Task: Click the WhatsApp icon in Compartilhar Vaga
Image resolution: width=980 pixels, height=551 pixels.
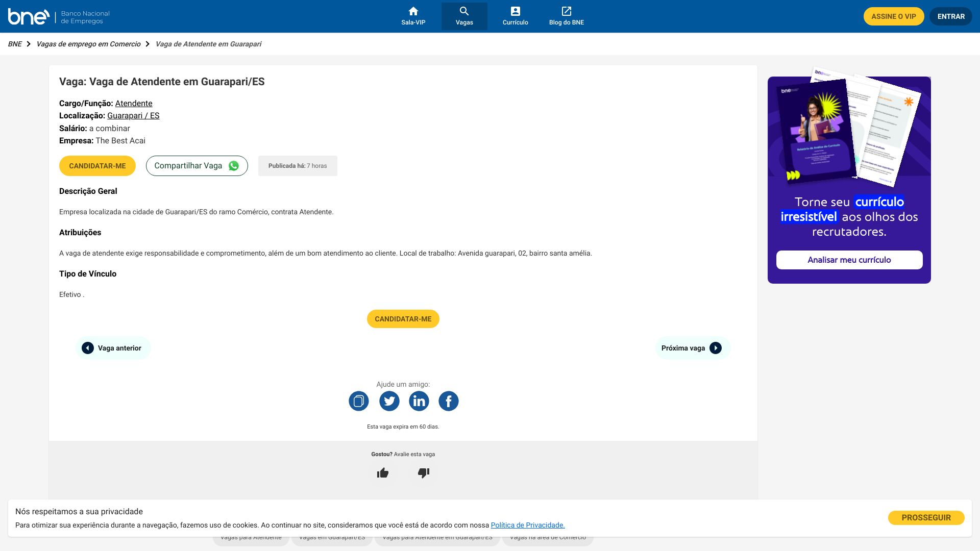Action: [234, 166]
